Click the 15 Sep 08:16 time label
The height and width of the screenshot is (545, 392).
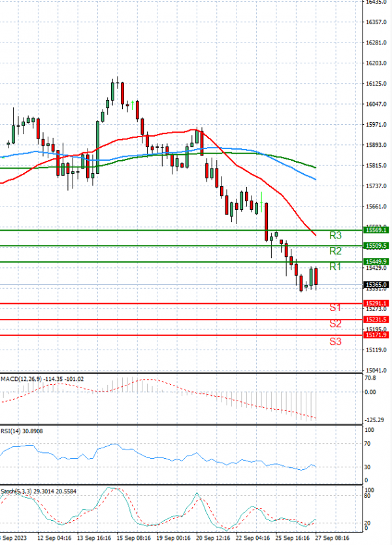tap(134, 538)
